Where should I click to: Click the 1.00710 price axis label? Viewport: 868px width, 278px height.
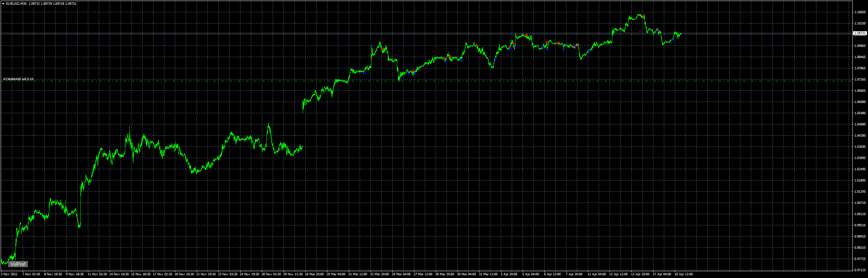tap(860, 203)
